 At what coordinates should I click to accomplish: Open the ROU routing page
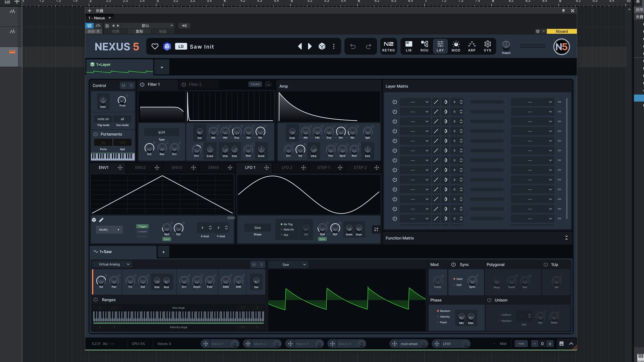point(424,46)
